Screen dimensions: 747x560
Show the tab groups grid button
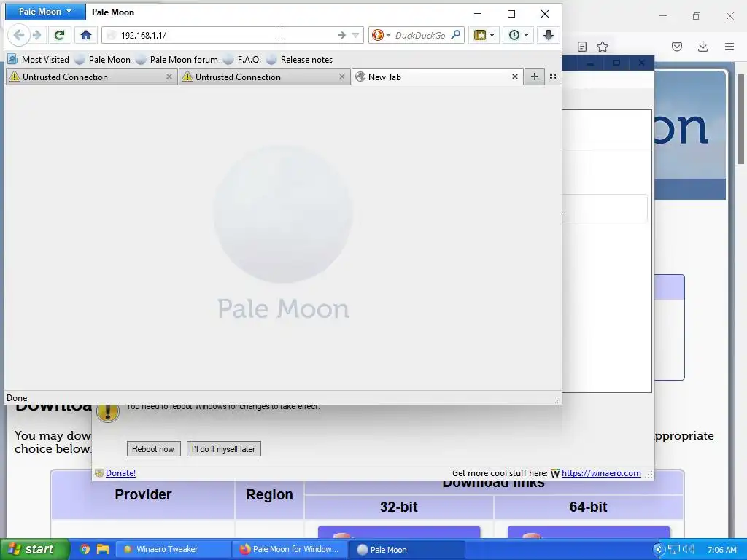[553, 77]
